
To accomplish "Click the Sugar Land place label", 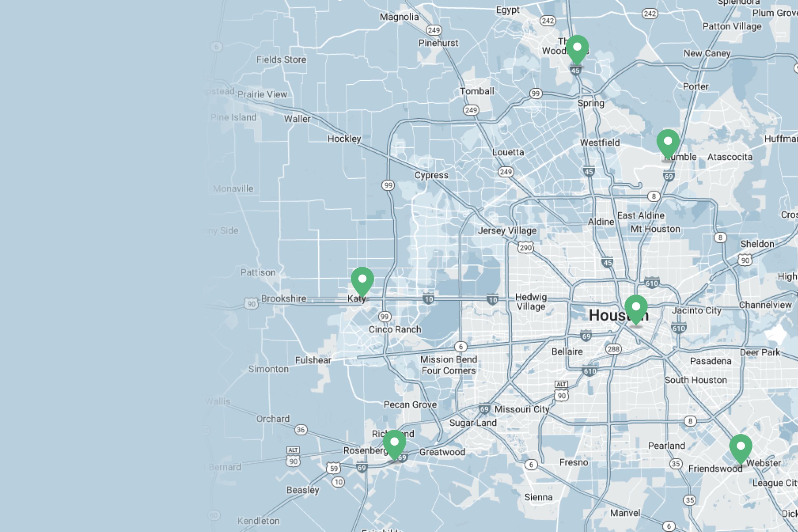I will [x=472, y=423].
